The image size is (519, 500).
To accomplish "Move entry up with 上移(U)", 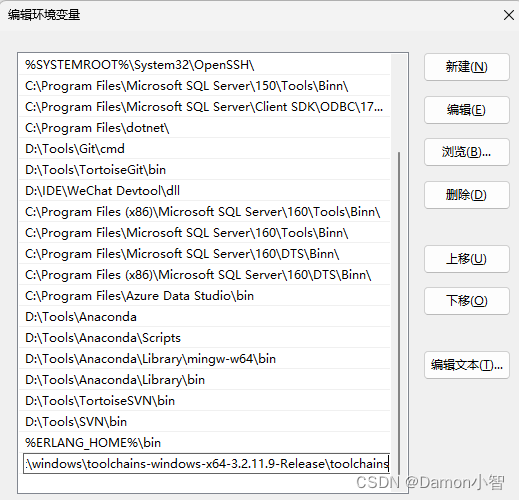I will pyautogui.click(x=467, y=259).
